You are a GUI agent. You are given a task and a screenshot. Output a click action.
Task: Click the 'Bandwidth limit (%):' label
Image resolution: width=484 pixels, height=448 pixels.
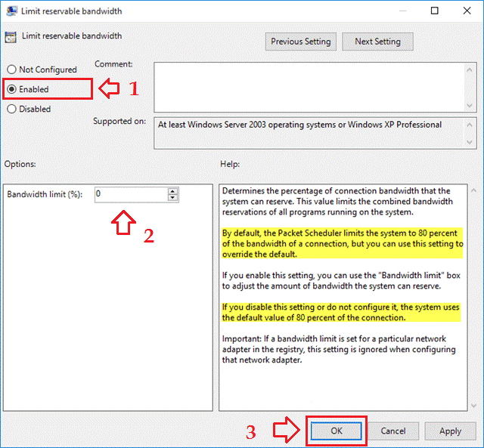[45, 195]
